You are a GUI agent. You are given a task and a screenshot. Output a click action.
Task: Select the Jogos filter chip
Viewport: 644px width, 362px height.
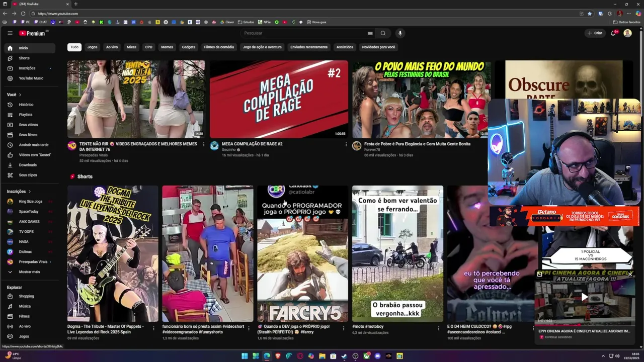(x=92, y=47)
